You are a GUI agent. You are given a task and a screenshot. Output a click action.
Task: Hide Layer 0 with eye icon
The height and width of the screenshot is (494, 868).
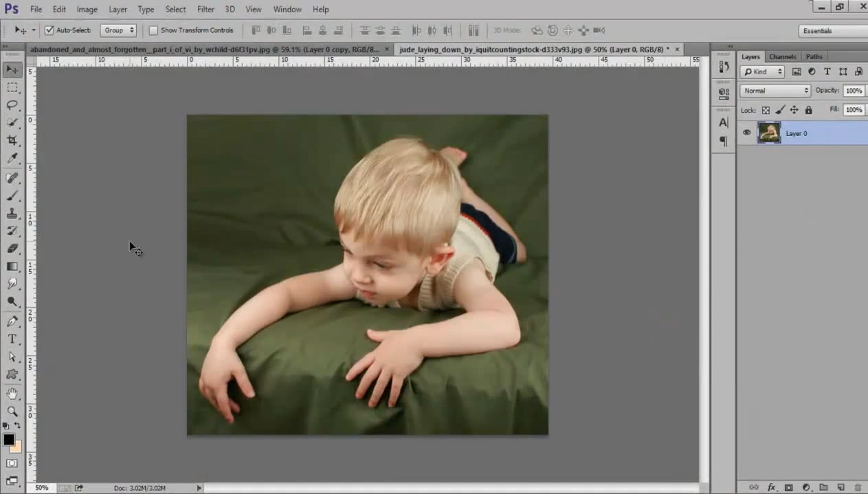(747, 133)
